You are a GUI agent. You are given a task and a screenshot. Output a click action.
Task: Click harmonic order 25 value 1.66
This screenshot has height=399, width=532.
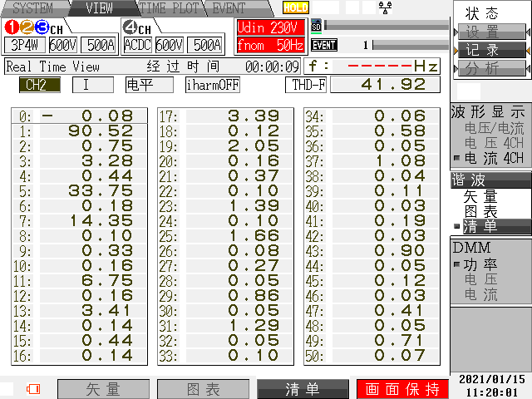tap(253, 236)
